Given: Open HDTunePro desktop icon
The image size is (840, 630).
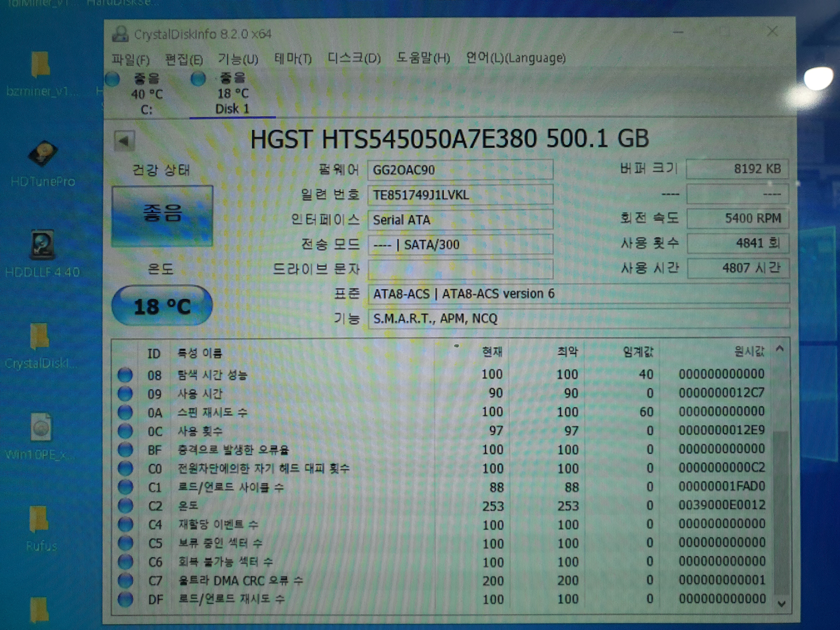Looking at the screenshot, I should click(x=42, y=163).
